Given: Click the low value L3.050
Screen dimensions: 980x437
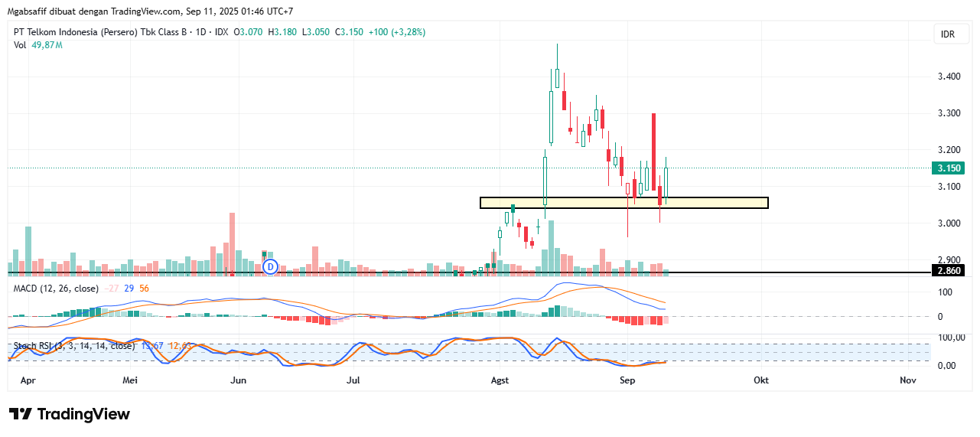Looking at the screenshot, I should click(316, 32).
